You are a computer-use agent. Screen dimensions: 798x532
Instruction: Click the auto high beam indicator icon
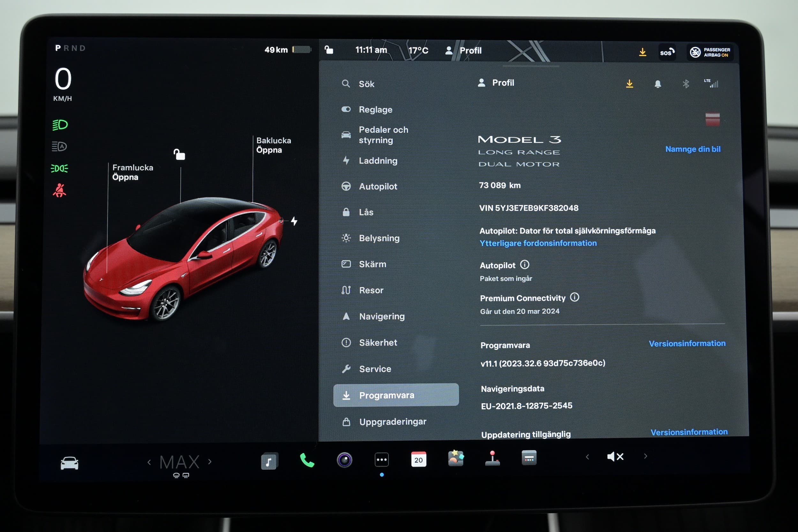pyautogui.click(x=59, y=146)
